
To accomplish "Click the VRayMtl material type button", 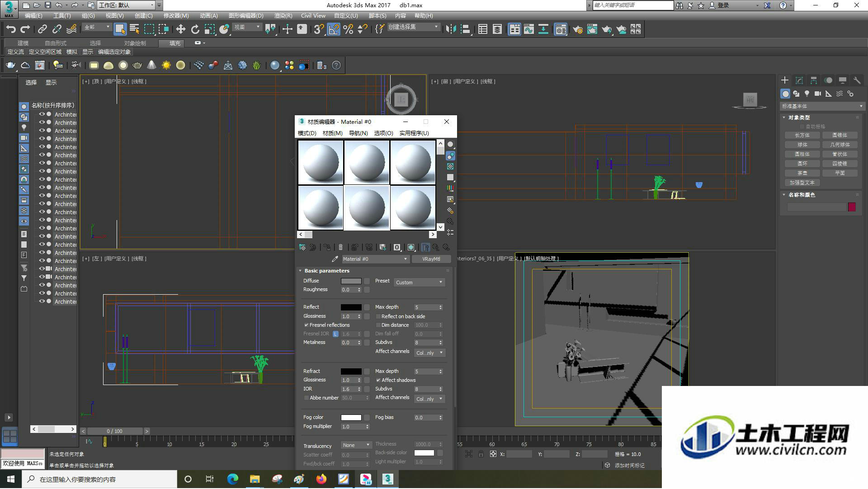I will (x=431, y=259).
